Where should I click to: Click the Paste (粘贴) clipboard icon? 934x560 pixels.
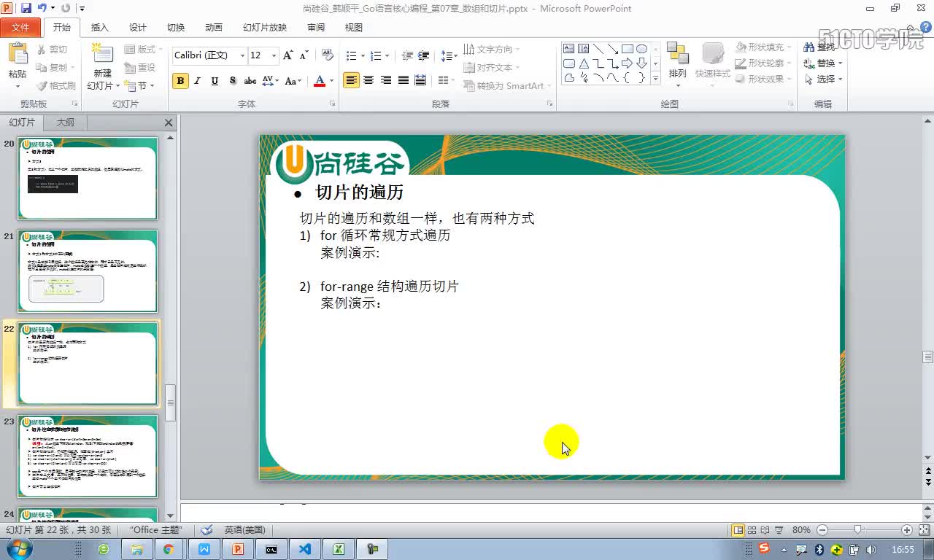pos(18,55)
